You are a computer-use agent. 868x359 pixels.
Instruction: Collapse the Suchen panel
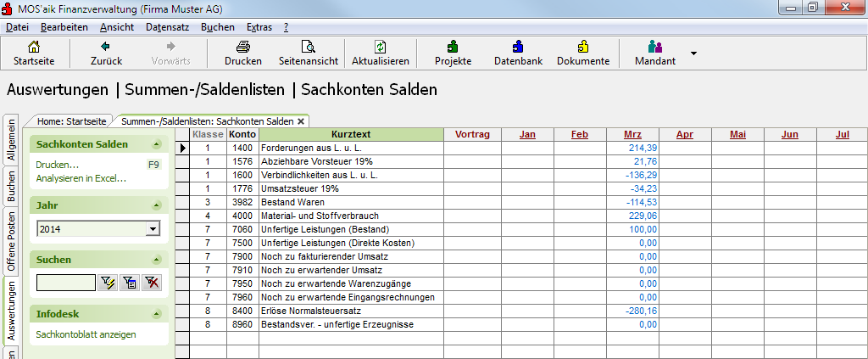pyautogui.click(x=157, y=260)
